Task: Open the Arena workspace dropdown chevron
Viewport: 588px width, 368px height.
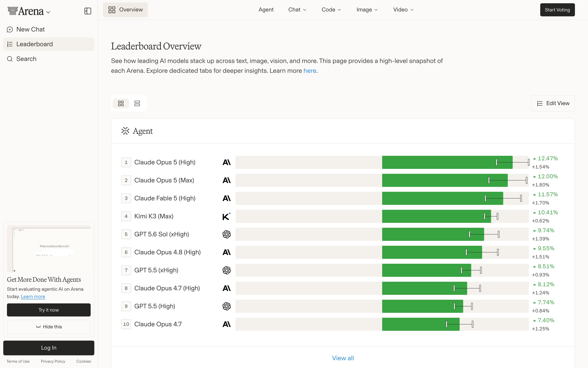Action: (48, 12)
